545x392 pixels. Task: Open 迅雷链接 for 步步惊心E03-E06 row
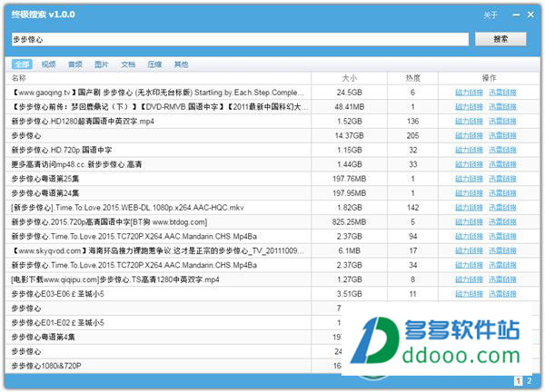pyautogui.click(x=502, y=294)
